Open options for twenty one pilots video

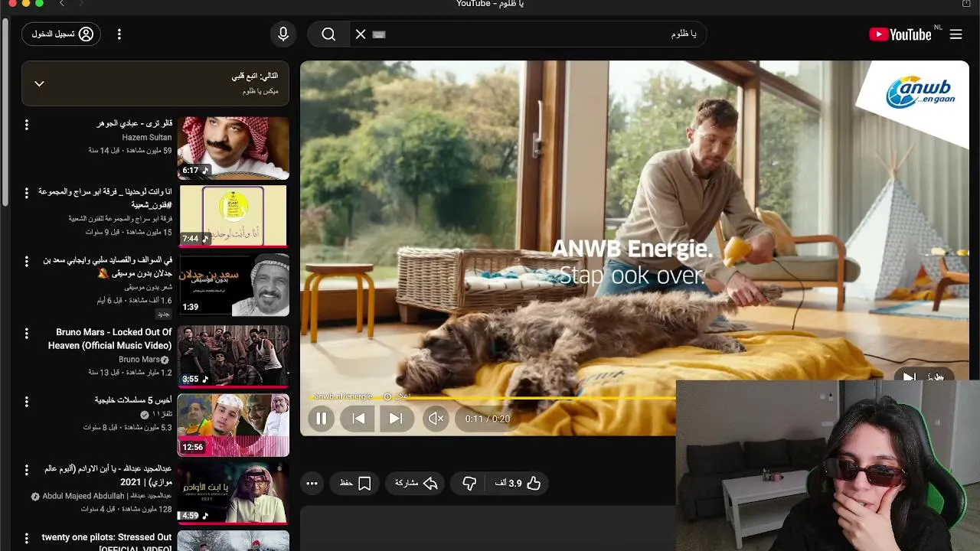pos(26,539)
